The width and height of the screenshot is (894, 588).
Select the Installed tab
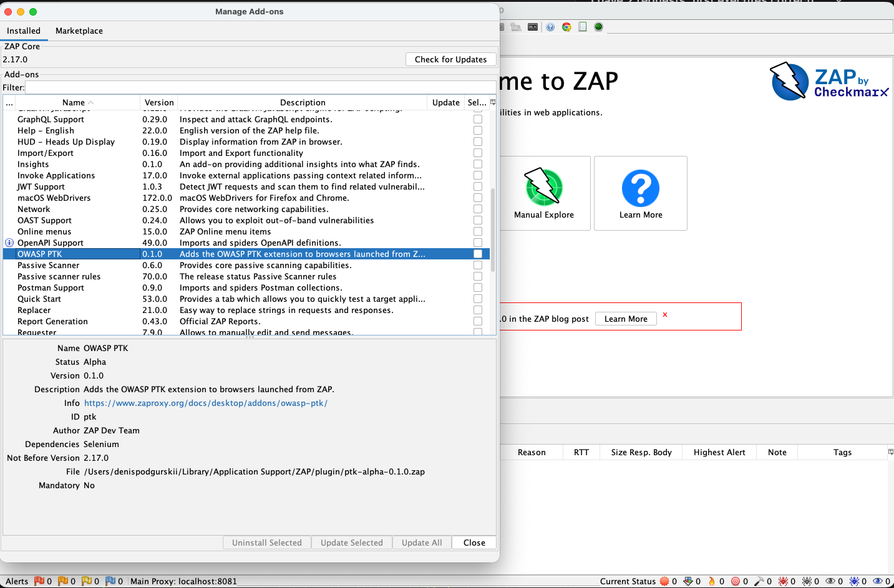24,31
